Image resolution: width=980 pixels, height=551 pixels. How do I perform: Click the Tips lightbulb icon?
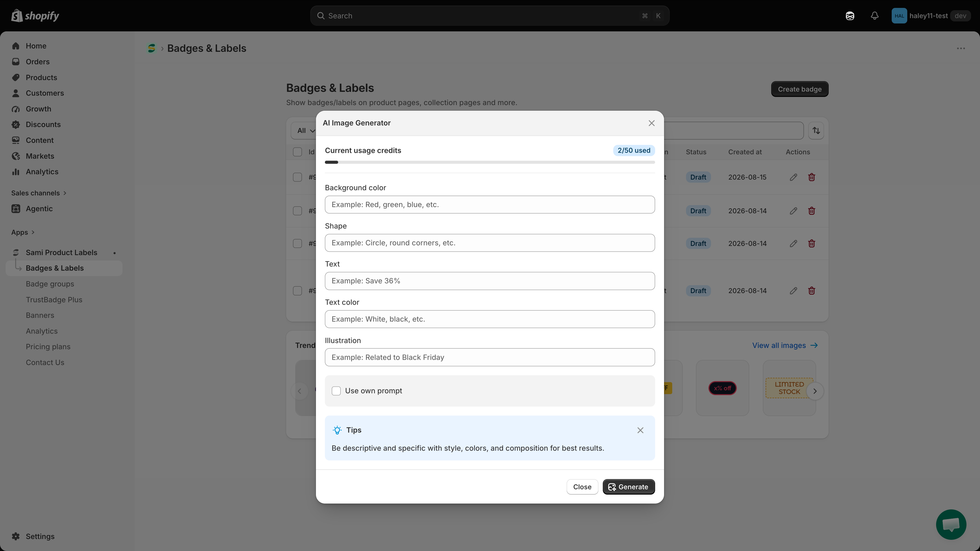point(337,430)
